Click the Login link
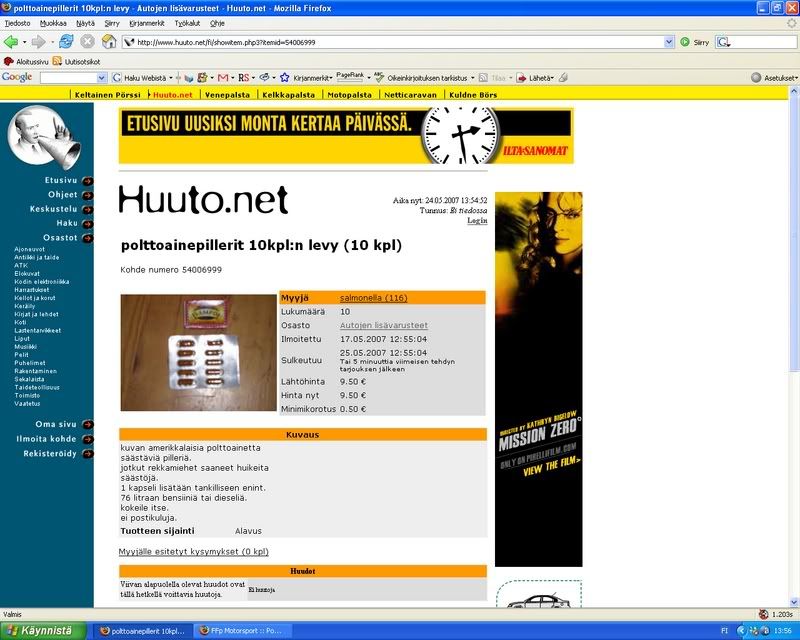This screenshot has height=640, width=800. 477,220
